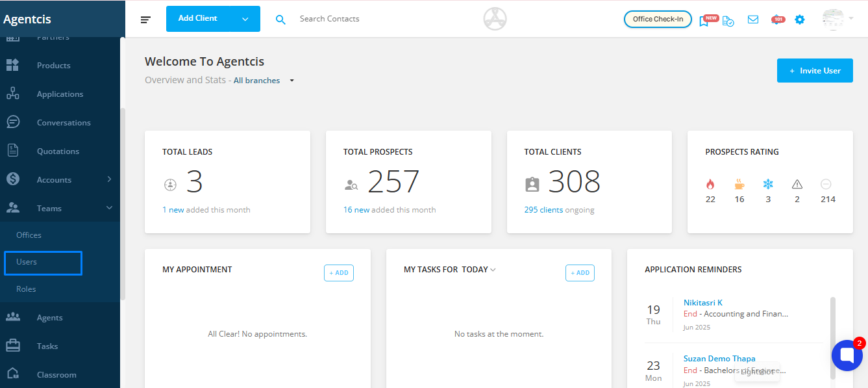Add a new appointment with + ADD

[x=339, y=273]
